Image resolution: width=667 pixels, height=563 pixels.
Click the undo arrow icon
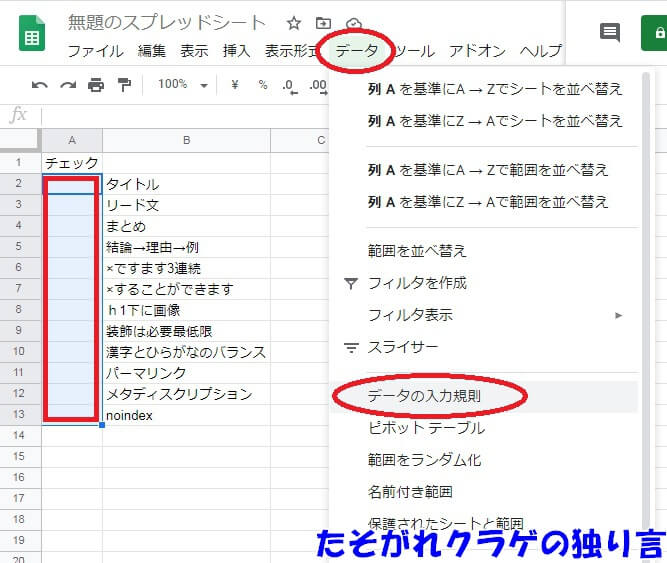(40, 85)
